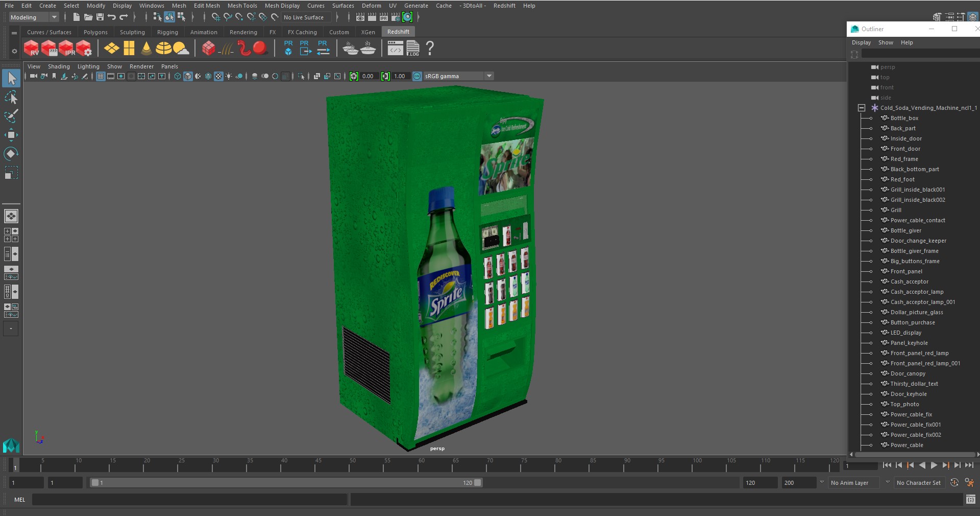This screenshot has height=516, width=980.
Task: Start Redshift IPR render from shelf
Action: [66, 49]
